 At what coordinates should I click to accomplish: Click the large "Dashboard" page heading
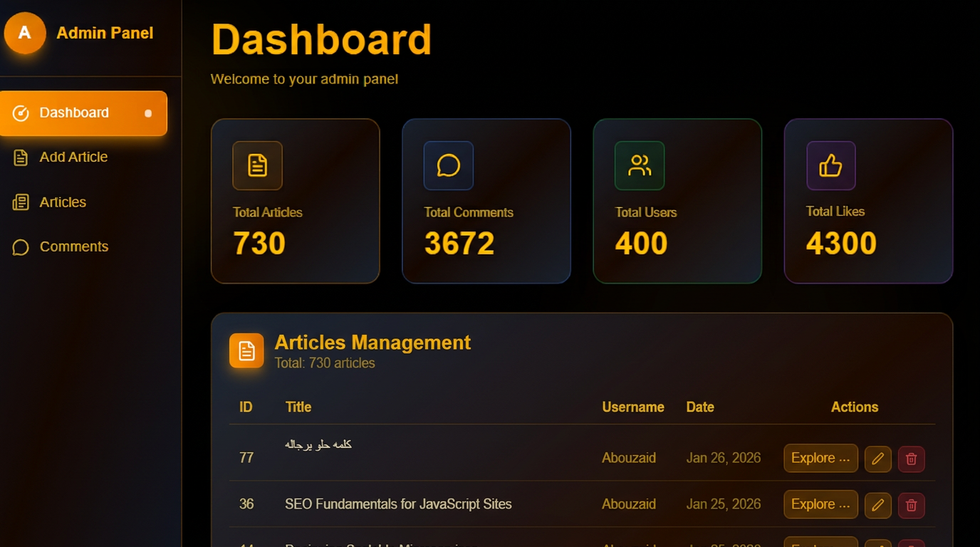(x=321, y=39)
